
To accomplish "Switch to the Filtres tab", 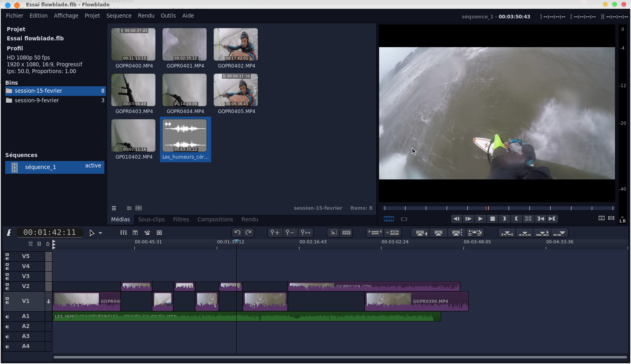I will tap(181, 219).
